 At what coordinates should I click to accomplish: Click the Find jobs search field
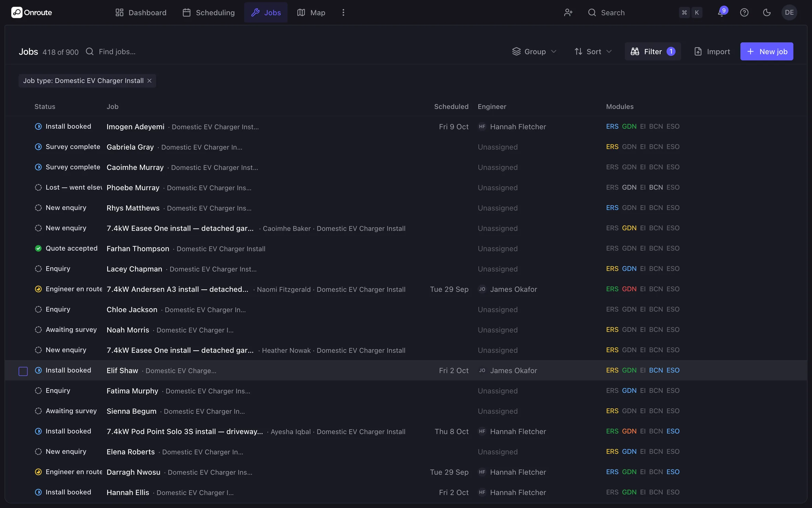click(x=117, y=51)
